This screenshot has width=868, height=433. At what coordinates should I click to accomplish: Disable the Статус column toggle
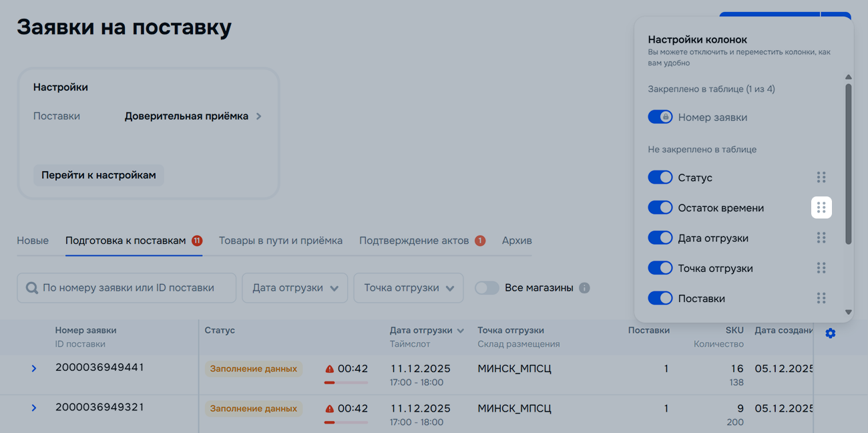(x=660, y=177)
